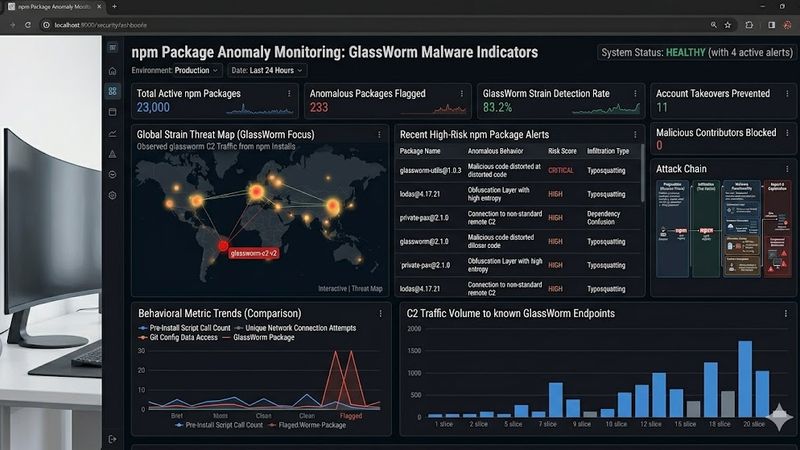The image size is (800, 450).
Task: Click the CRITICAL risk score label
Action: tap(561, 170)
